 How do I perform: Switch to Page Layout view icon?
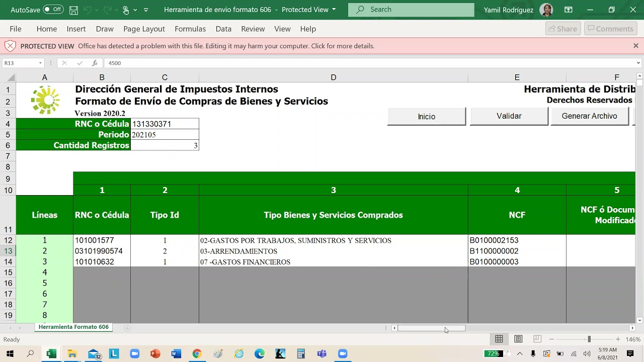[518, 339]
